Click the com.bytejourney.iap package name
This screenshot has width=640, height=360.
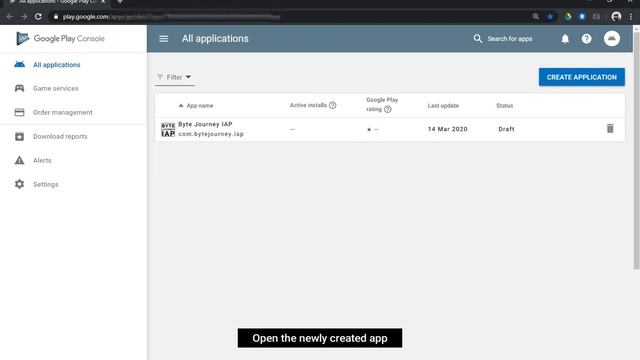tap(211, 134)
